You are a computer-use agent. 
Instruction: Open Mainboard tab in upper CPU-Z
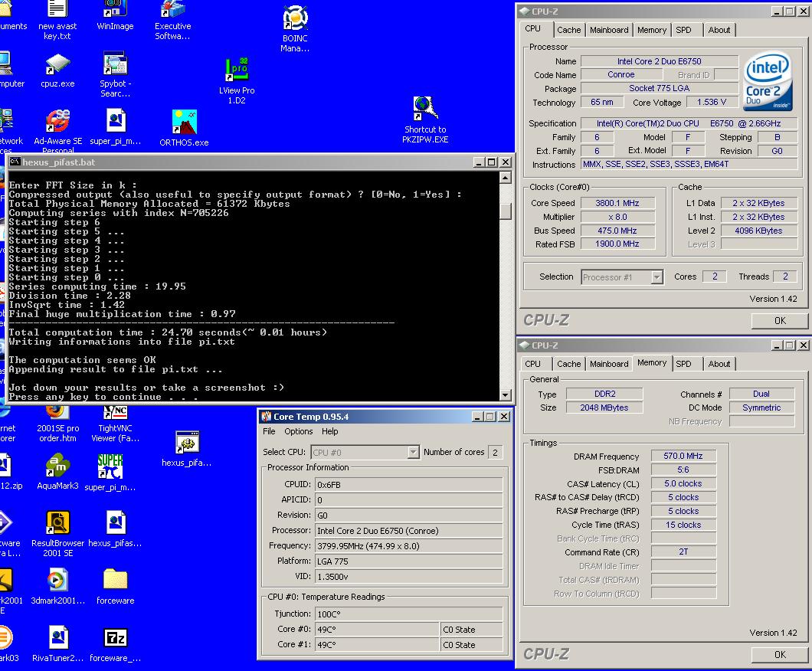tap(609, 30)
